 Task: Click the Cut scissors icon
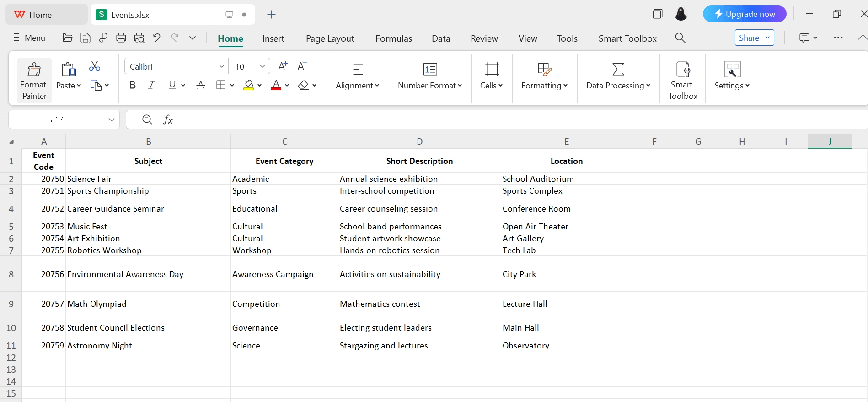tap(95, 66)
